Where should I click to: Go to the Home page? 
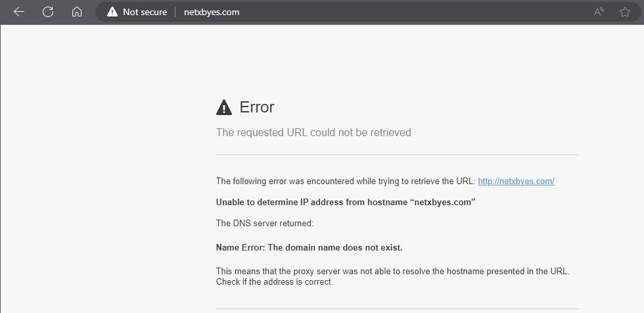(77, 12)
